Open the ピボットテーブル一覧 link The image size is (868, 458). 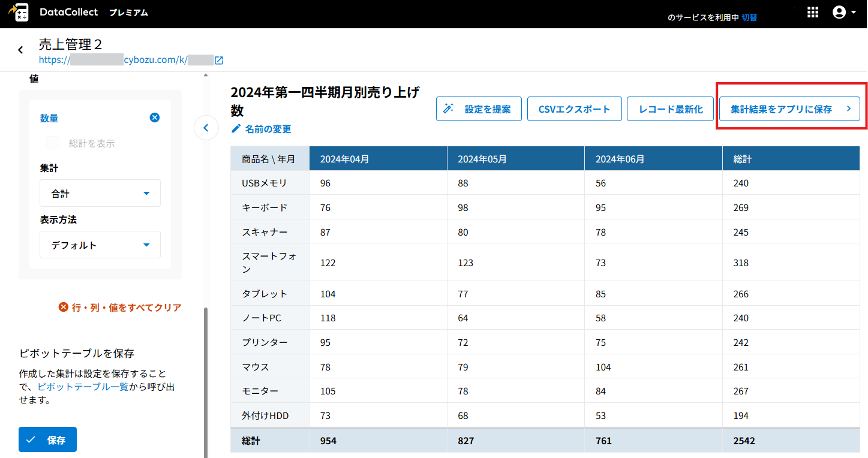point(83,387)
